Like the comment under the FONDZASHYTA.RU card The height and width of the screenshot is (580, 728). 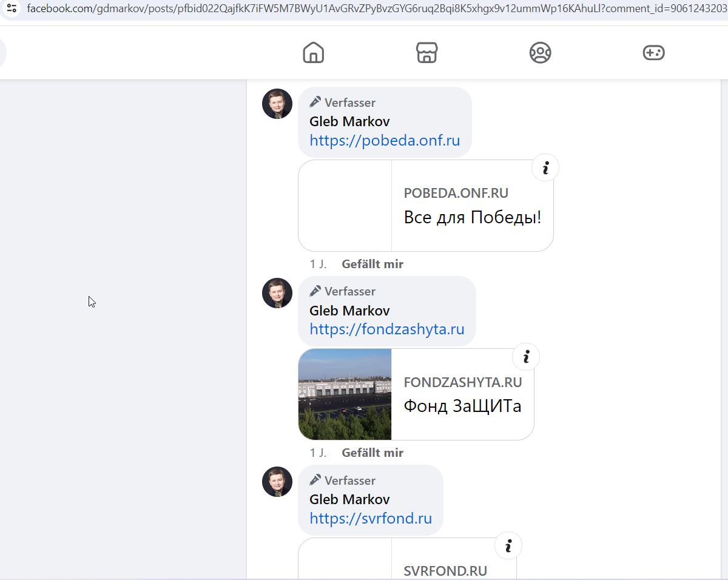point(372,453)
